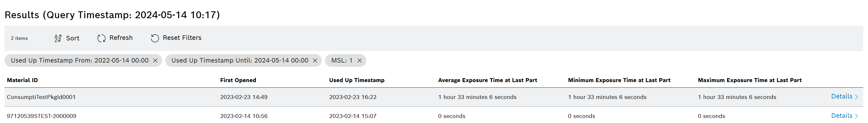Click the Used Up Timestamp column header

pyautogui.click(x=357, y=80)
